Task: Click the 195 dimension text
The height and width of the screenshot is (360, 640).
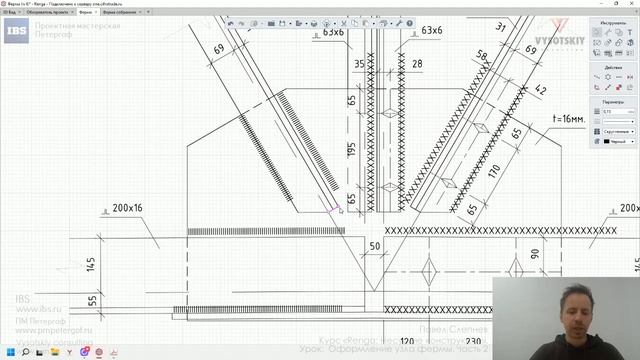Action: (351, 149)
